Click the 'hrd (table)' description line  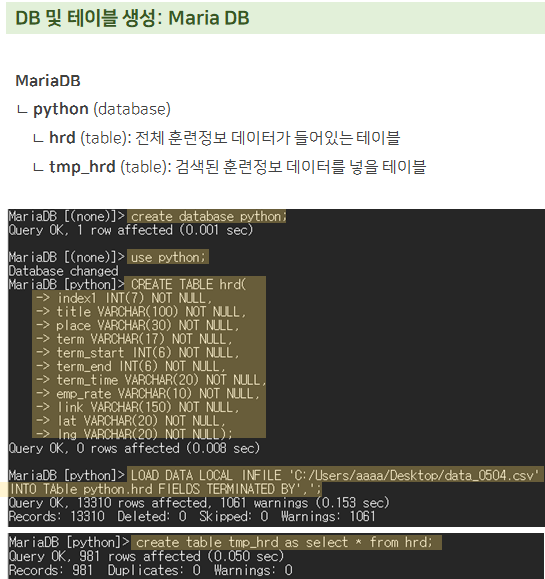point(217,138)
